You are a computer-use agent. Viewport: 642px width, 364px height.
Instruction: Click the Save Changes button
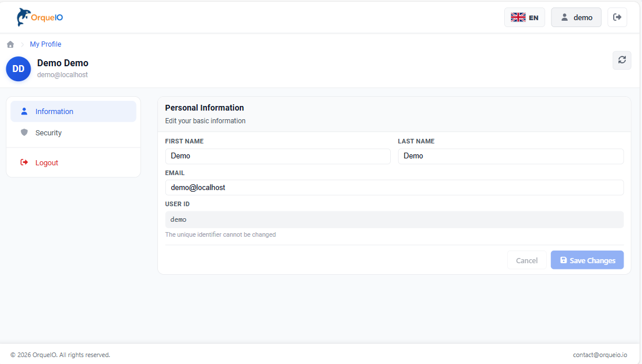tap(587, 260)
